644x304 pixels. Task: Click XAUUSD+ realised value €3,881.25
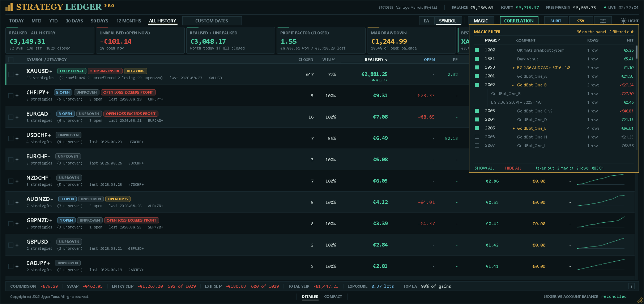(374, 74)
